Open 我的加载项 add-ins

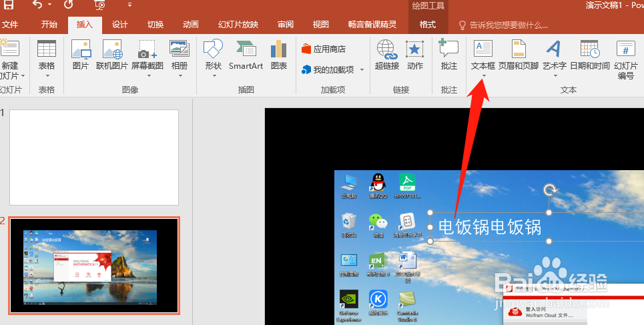tap(328, 69)
